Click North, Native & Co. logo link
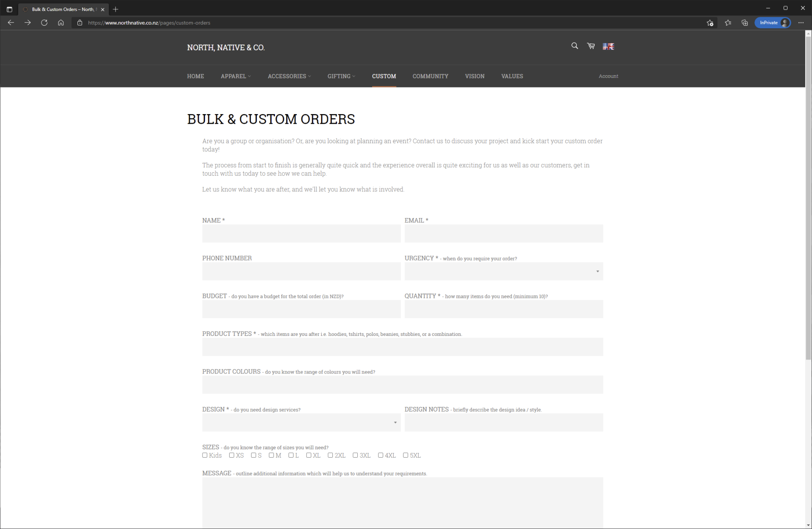Image resolution: width=812 pixels, height=529 pixels. click(226, 47)
